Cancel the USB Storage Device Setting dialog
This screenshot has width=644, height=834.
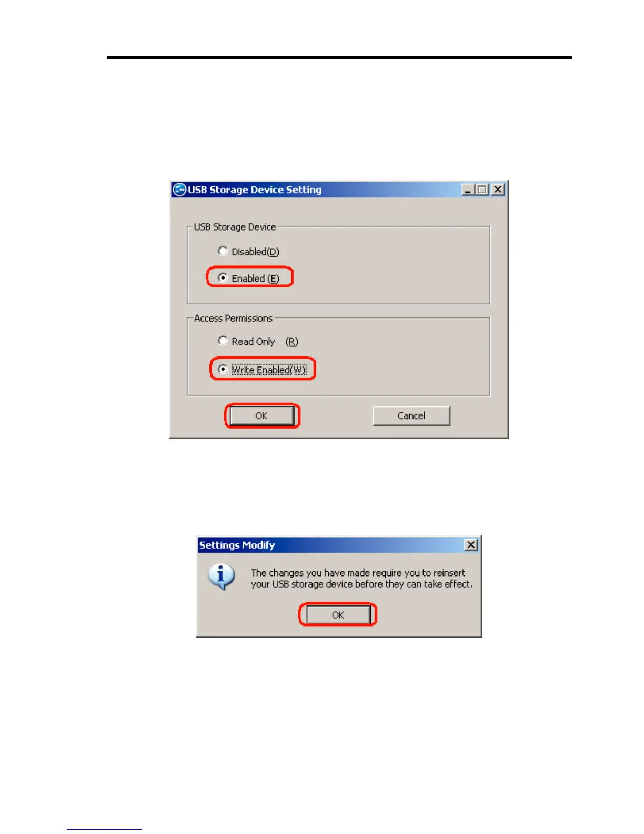411,416
